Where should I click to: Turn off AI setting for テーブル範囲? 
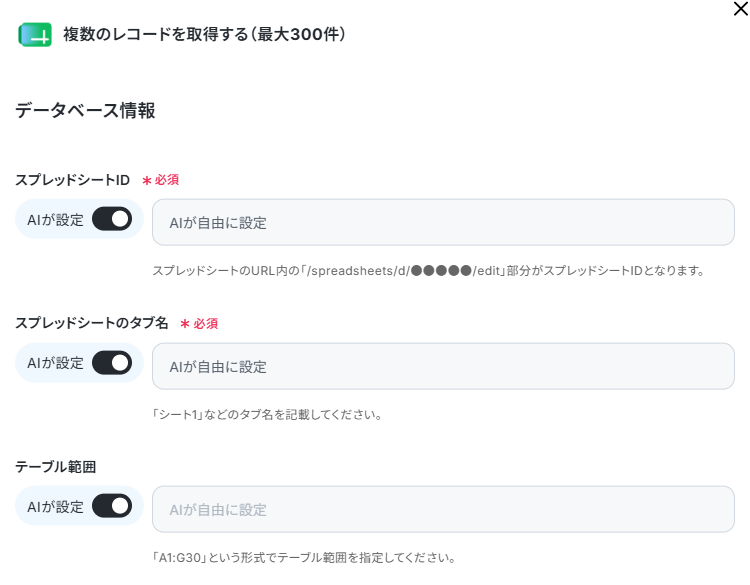(x=112, y=506)
